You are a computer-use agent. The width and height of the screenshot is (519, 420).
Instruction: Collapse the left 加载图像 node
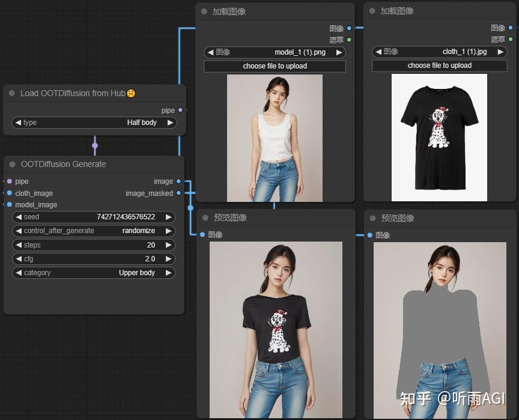pos(204,11)
